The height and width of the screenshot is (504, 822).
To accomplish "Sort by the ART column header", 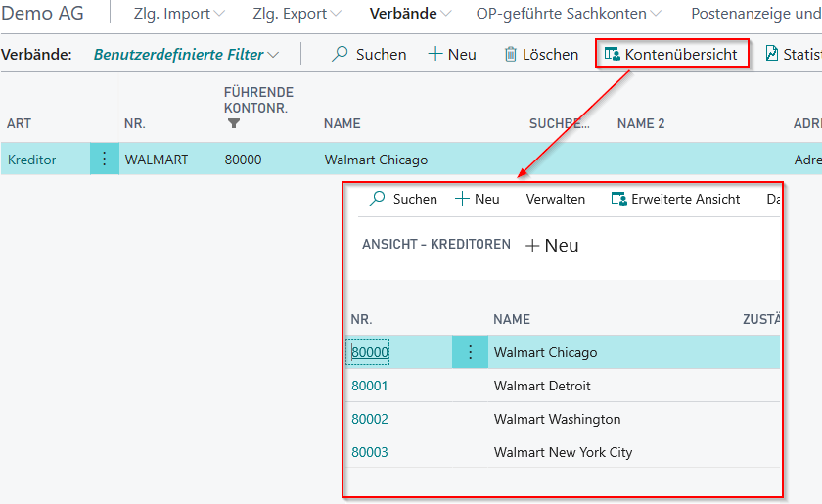I will pos(19,123).
